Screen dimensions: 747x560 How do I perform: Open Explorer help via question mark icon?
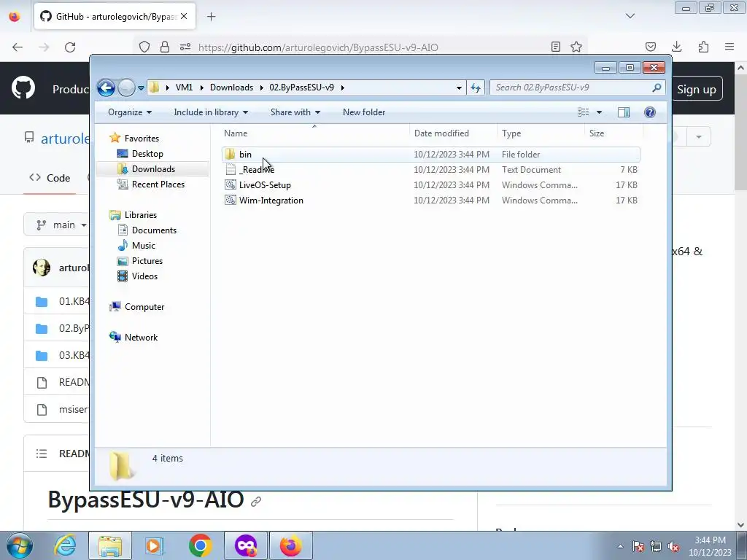650,112
